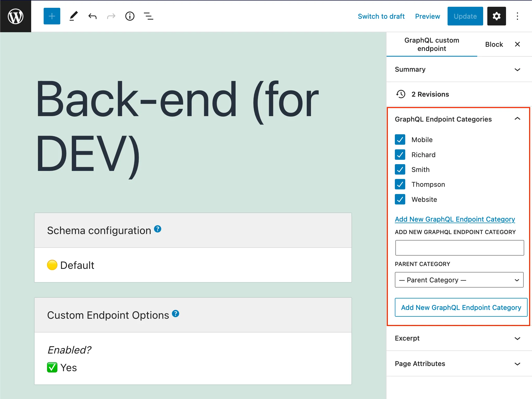The height and width of the screenshot is (399, 532).
Task: Select the Parent Category dropdown
Action: click(x=460, y=280)
